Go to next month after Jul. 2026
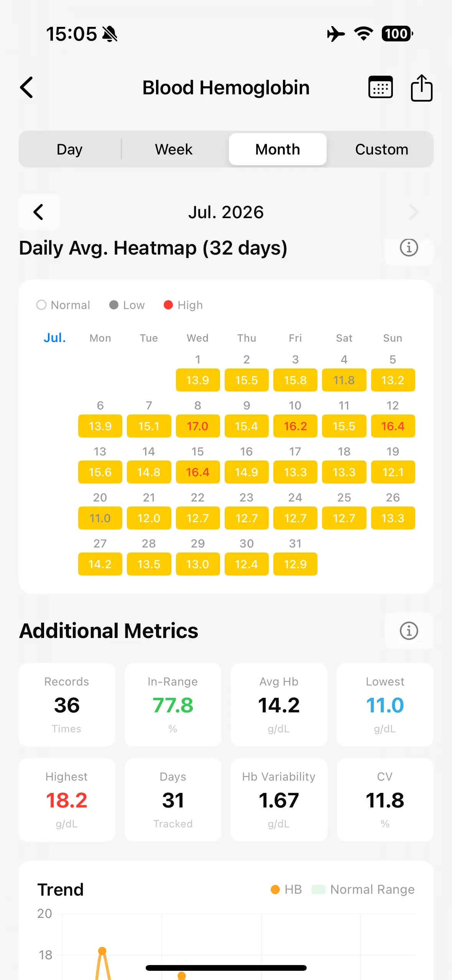 [x=413, y=212]
